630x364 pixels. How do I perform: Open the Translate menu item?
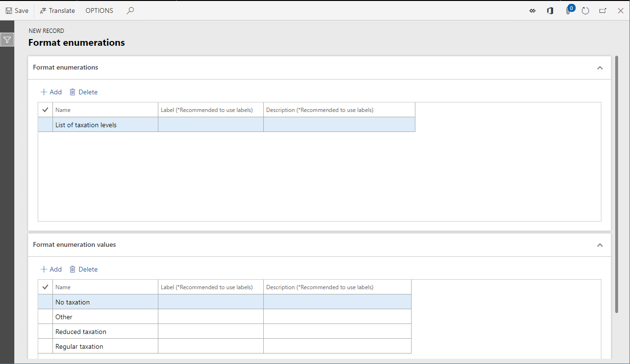point(57,10)
